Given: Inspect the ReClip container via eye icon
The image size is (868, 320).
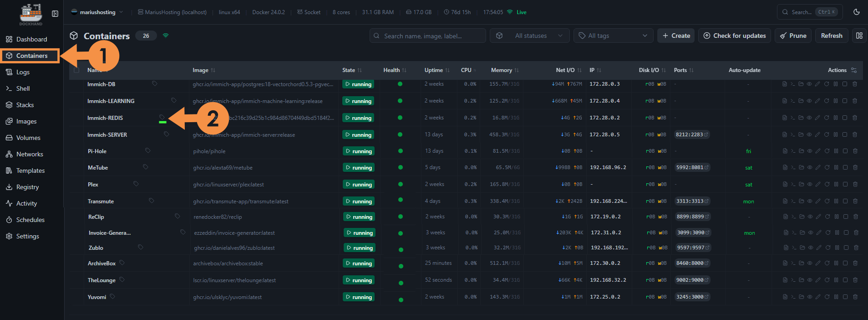Looking at the screenshot, I should 810,217.
